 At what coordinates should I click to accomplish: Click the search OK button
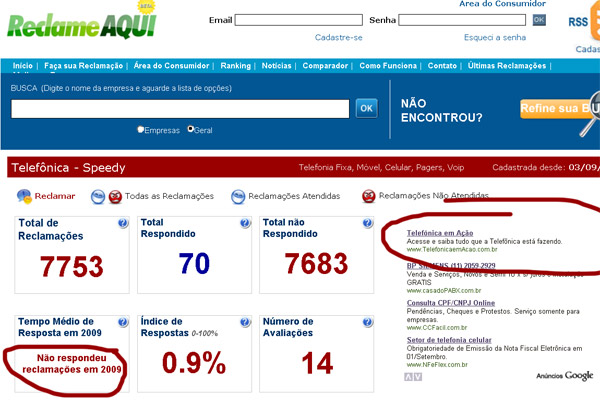(366, 108)
